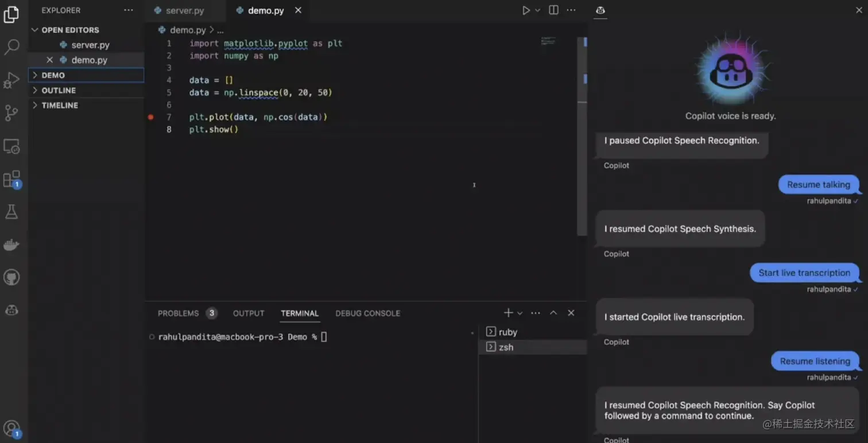Click 'Copilot voice is ready.' status text
868x443 pixels.
(731, 116)
